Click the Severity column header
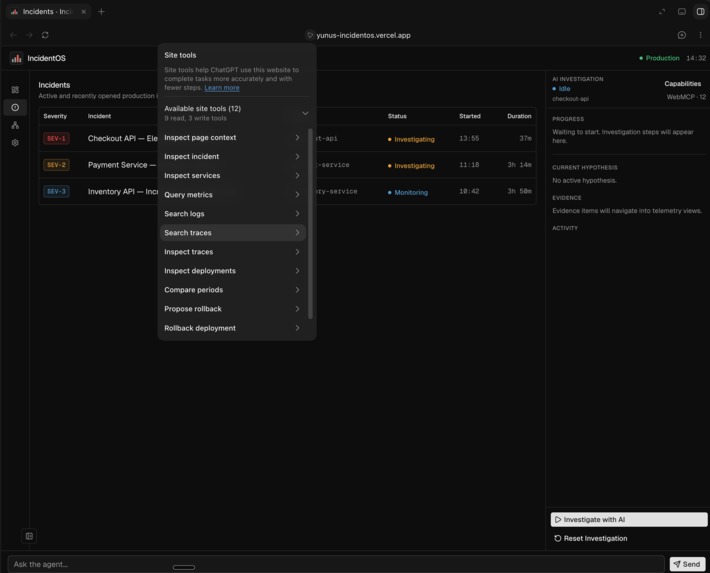This screenshot has width=710, height=573. pyautogui.click(x=55, y=116)
